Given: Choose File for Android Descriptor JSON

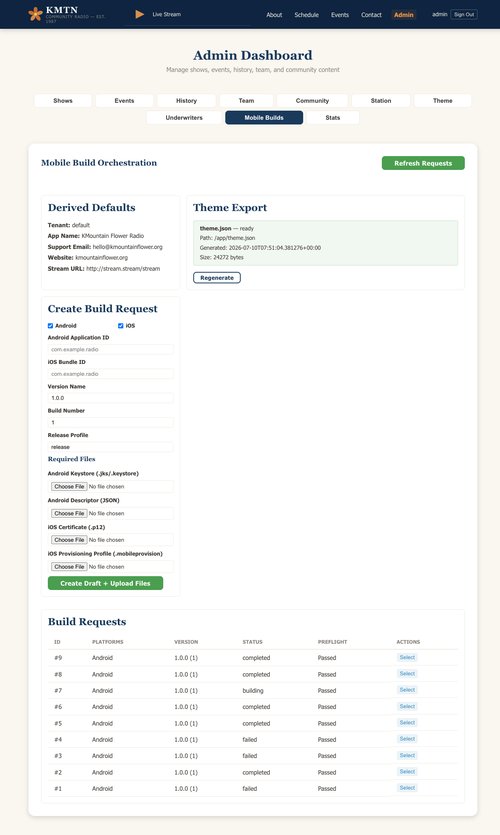Looking at the screenshot, I should pyautogui.click(x=69, y=513).
